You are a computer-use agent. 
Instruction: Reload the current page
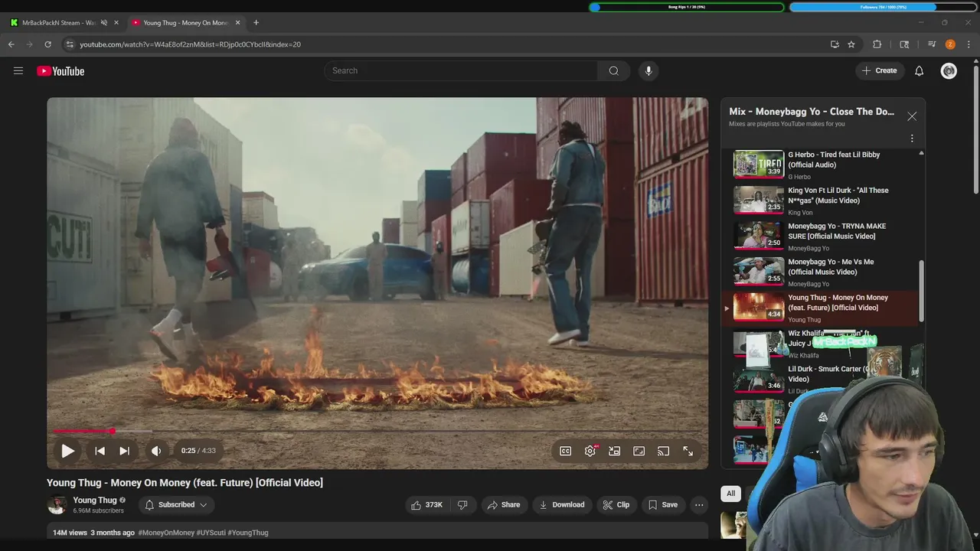(x=47, y=44)
